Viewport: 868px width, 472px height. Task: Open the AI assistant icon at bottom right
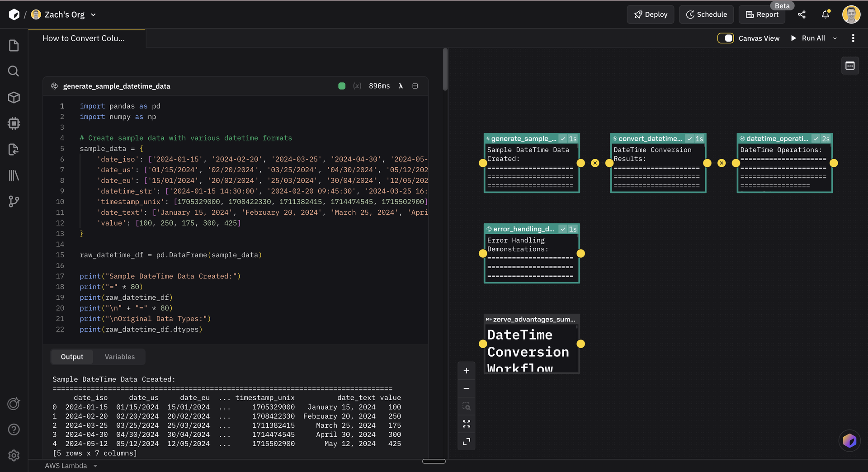click(849, 440)
